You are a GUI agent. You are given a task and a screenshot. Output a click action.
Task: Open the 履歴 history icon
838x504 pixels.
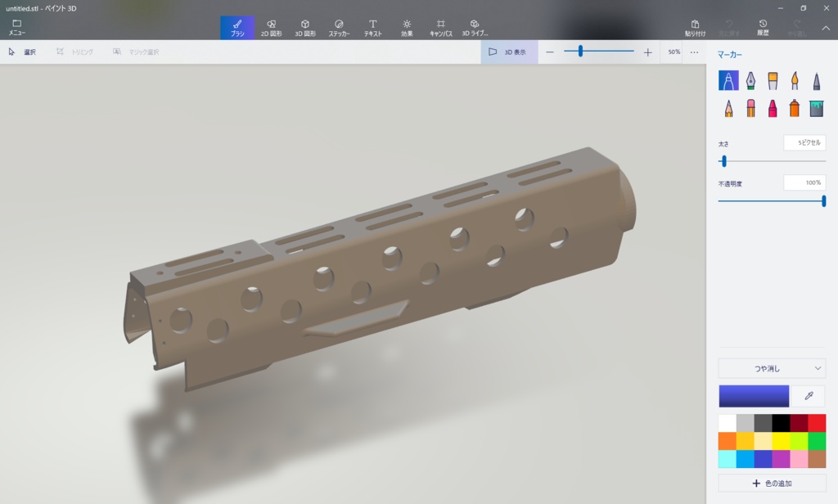pyautogui.click(x=763, y=27)
